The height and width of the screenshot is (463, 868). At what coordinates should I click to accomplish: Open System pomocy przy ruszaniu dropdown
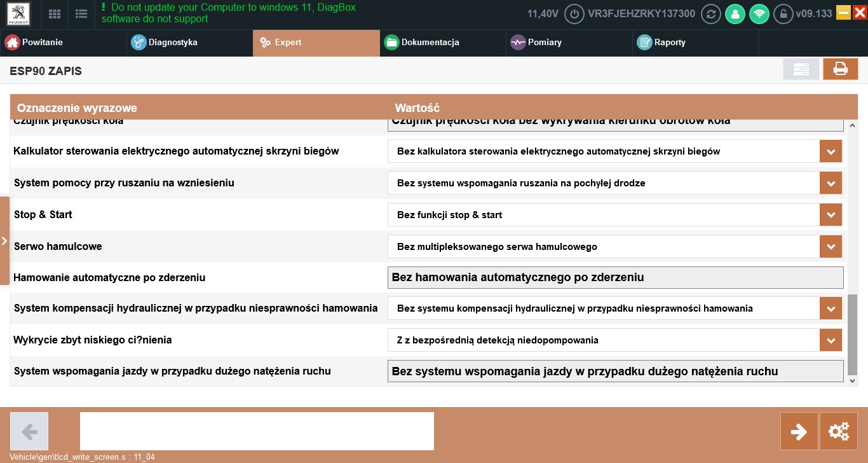point(831,183)
